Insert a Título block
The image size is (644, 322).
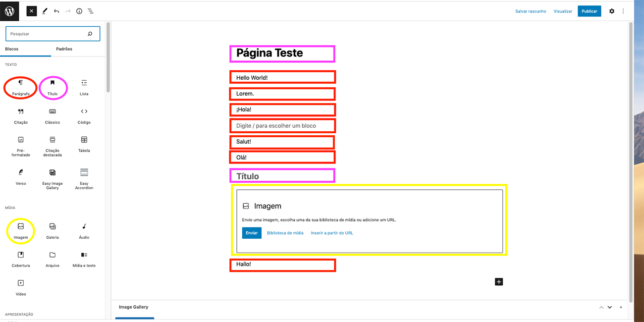point(53,87)
